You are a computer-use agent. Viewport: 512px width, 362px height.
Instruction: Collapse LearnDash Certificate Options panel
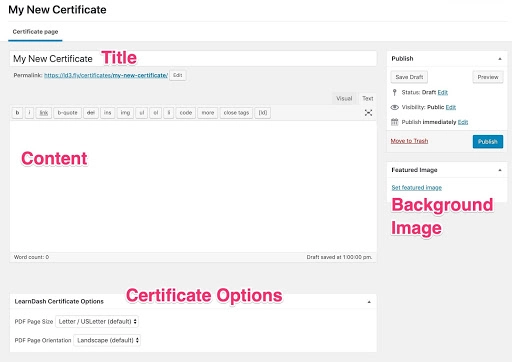pyautogui.click(x=369, y=302)
